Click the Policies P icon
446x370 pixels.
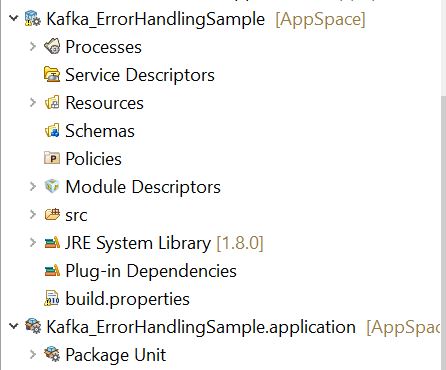point(52,158)
